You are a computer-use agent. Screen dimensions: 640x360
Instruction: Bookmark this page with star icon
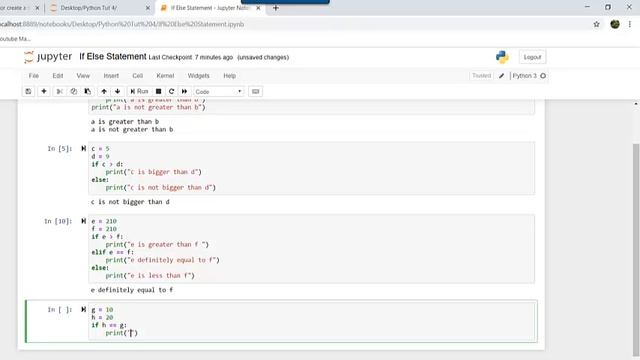point(596,24)
